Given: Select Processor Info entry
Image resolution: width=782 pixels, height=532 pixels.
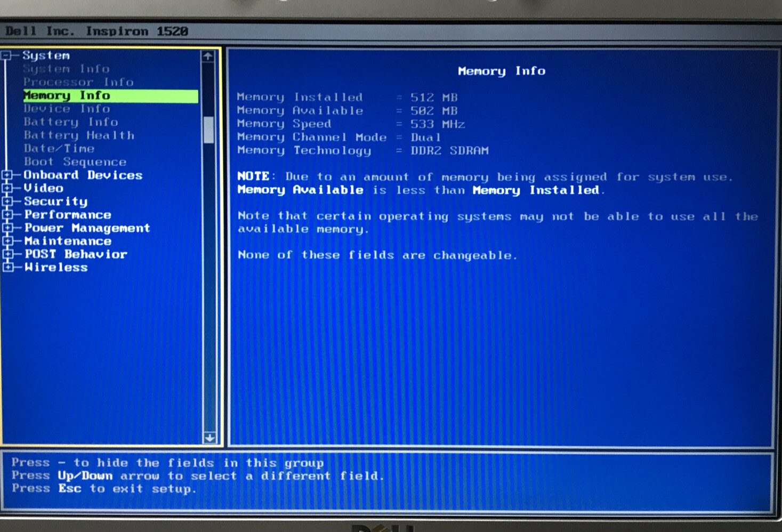Looking at the screenshot, I should tap(78, 82).
